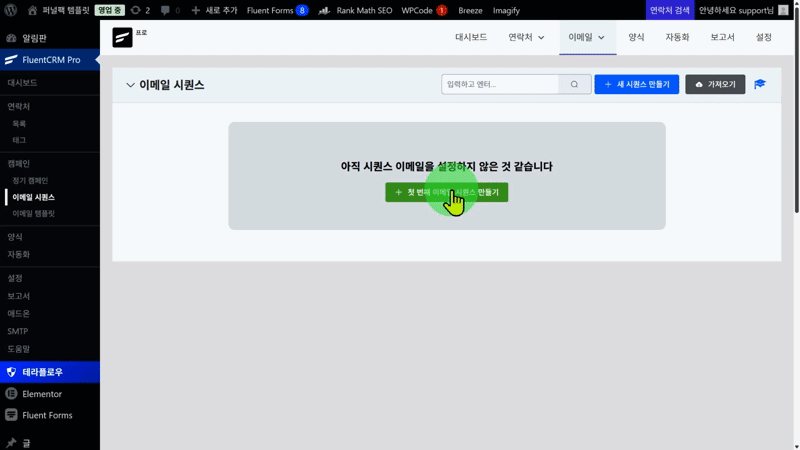Viewport: 800px width, 450px height.
Task: Open the 보고서 tab in top navigation
Action: pyautogui.click(x=722, y=37)
